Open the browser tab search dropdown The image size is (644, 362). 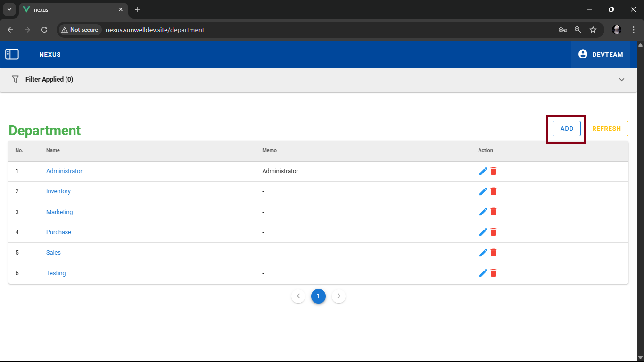click(x=9, y=9)
